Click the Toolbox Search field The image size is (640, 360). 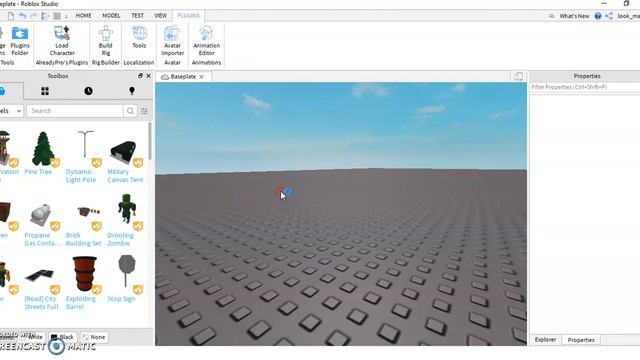pos(75,111)
